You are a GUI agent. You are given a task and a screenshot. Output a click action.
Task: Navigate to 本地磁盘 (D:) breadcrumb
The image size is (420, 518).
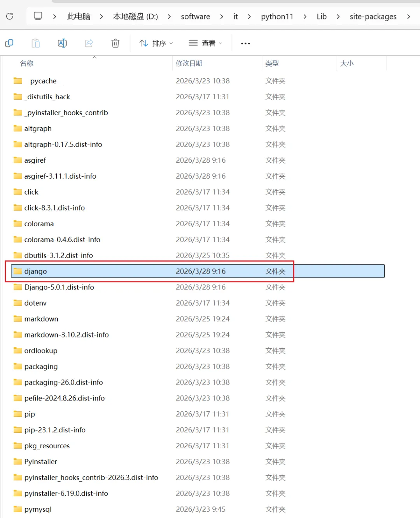click(x=135, y=16)
